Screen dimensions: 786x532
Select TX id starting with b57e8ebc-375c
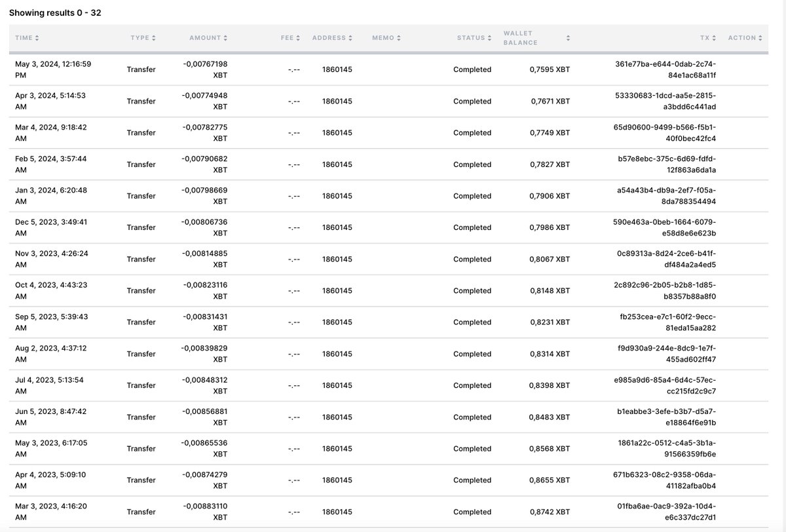click(667, 164)
